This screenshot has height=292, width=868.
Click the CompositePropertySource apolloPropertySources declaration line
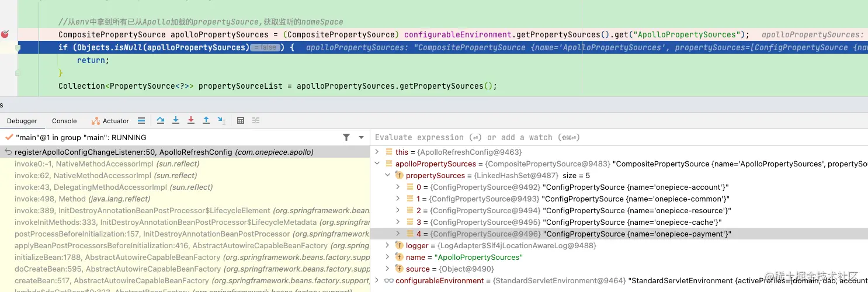click(404, 34)
